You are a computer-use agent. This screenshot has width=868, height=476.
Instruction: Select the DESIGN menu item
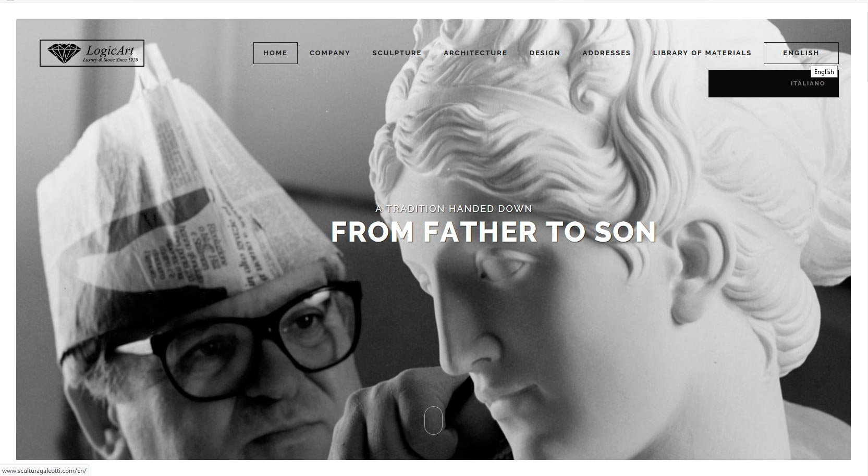(545, 53)
